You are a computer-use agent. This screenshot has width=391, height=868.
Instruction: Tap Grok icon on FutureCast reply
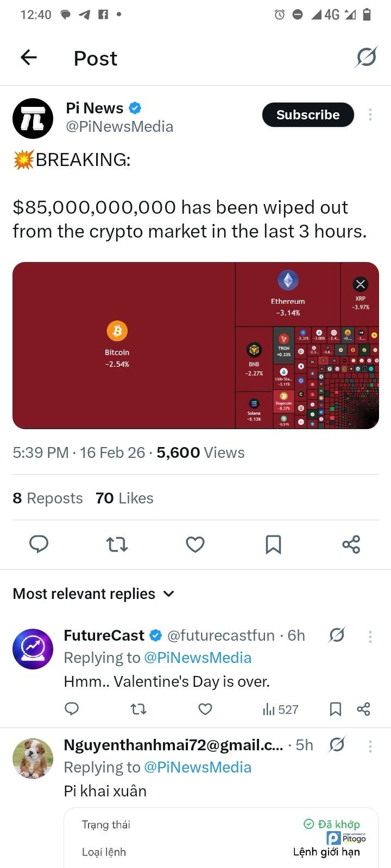(337, 635)
